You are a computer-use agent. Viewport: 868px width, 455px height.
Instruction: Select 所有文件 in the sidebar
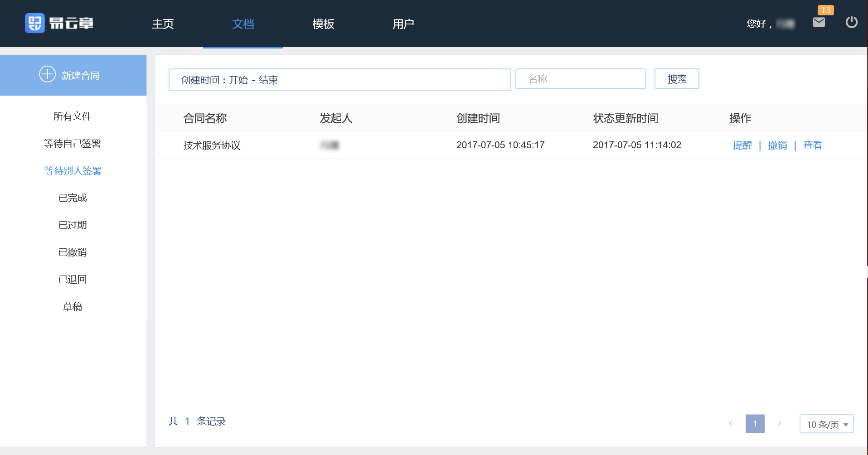[73, 116]
